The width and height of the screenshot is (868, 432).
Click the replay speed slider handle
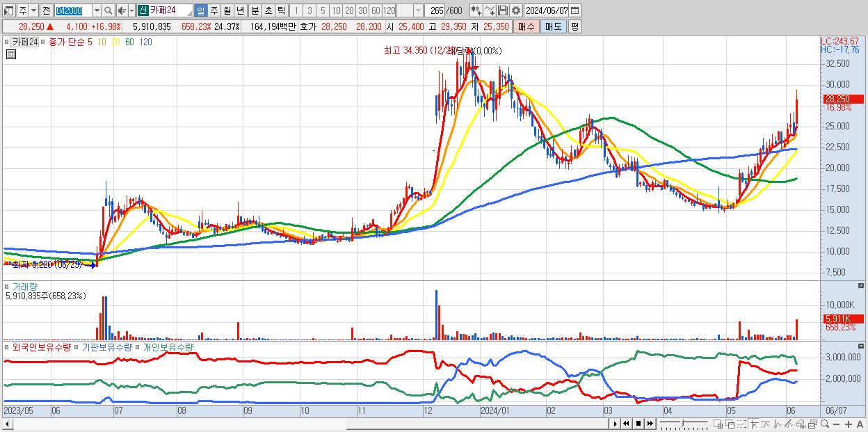tap(682, 423)
